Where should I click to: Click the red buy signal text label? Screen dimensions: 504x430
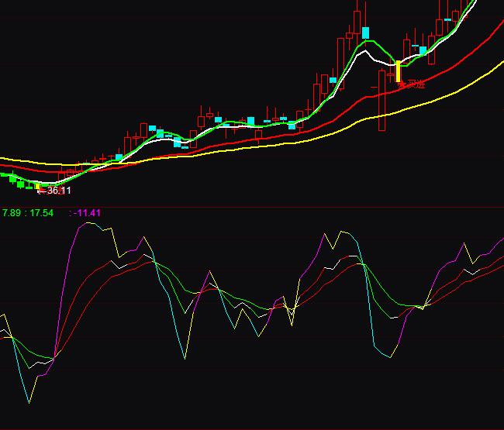pos(413,84)
